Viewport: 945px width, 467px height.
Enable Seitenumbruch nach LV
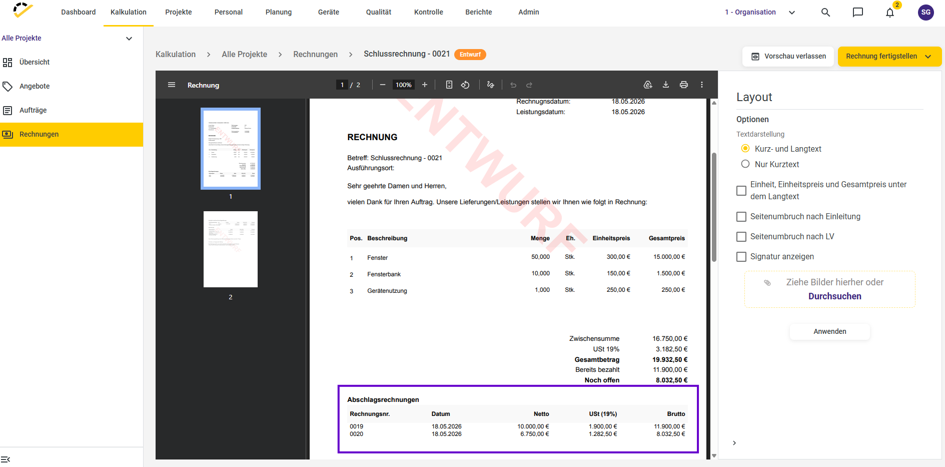click(x=741, y=236)
